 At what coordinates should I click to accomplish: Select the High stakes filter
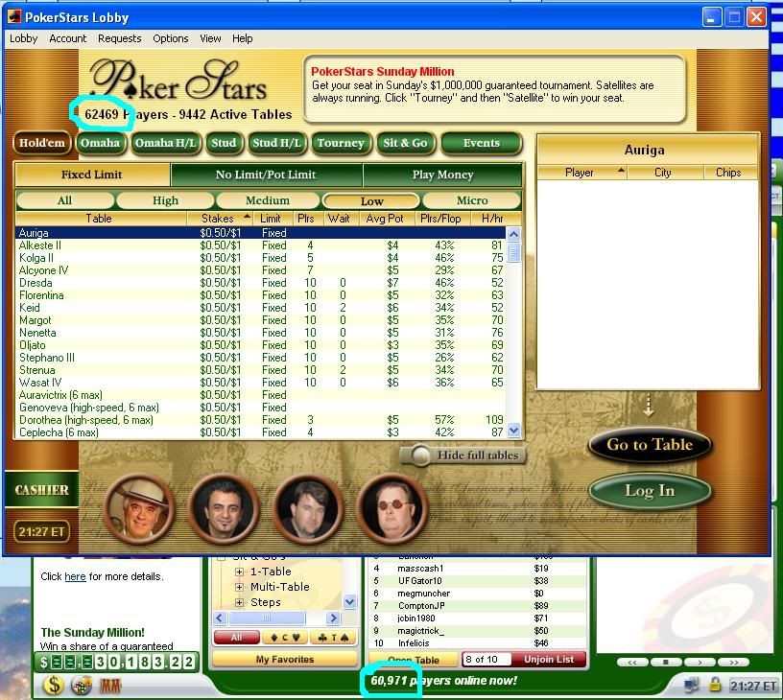point(165,201)
